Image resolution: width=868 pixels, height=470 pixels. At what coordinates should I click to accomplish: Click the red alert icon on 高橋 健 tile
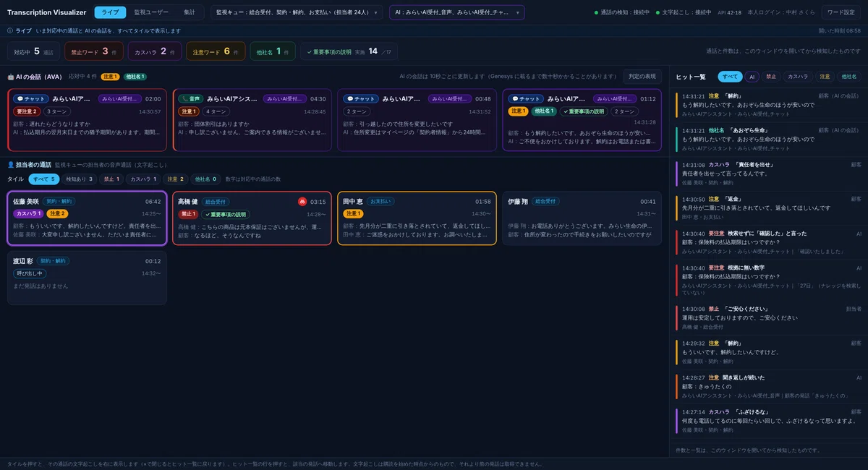(x=302, y=202)
